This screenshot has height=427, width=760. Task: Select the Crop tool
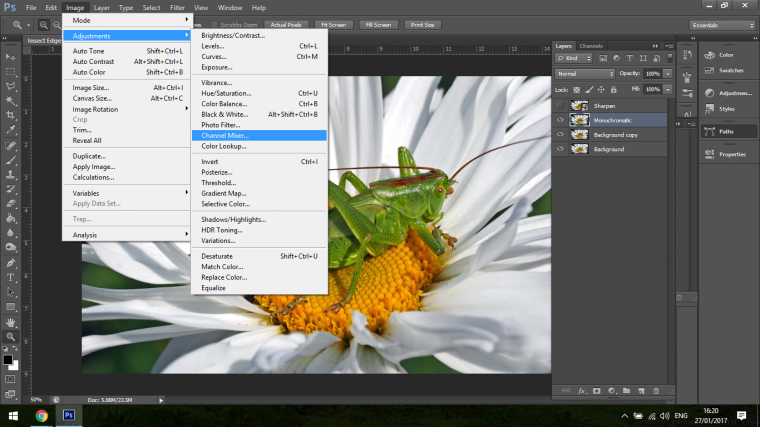point(10,115)
